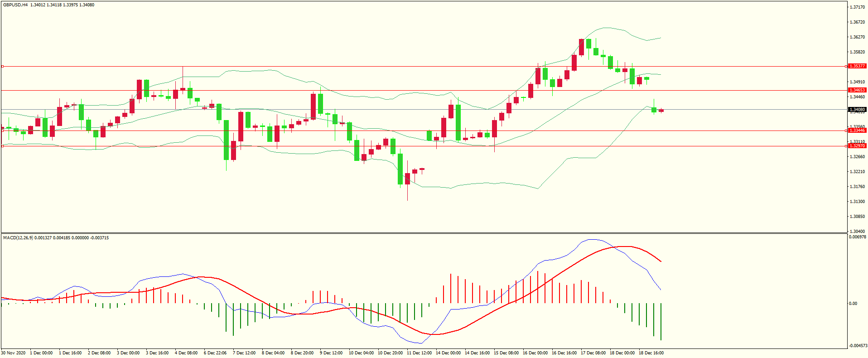The width and height of the screenshot is (868, 358).
Task: Click the black current price tag 1.34080
Action: (x=857, y=110)
